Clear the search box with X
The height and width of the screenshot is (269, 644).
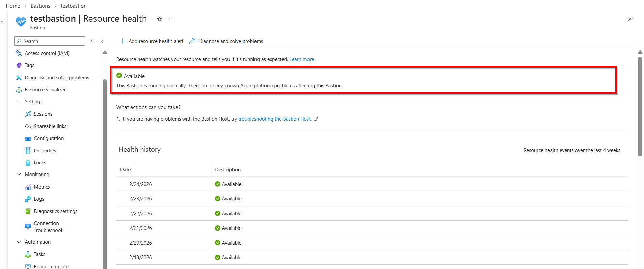click(91, 41)
